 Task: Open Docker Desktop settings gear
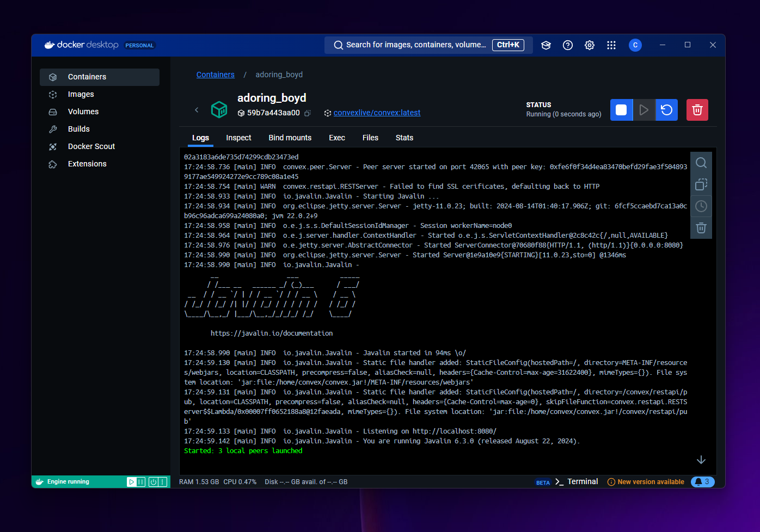point(590,45)
